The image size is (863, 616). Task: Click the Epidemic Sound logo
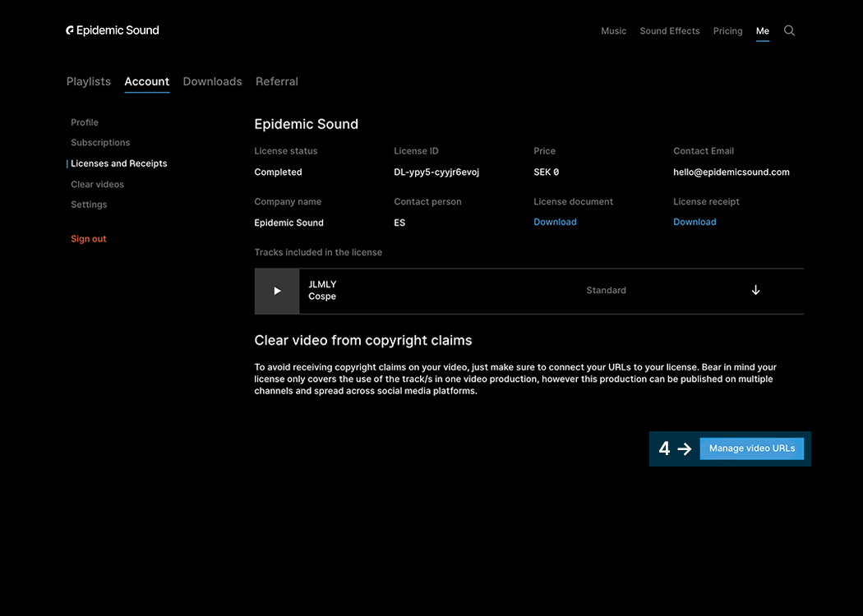point(113,30)
